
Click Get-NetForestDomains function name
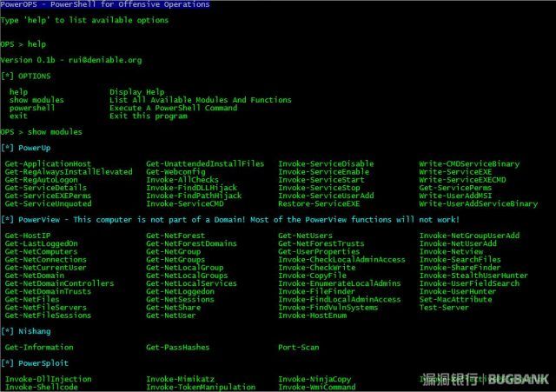[191, 243]
